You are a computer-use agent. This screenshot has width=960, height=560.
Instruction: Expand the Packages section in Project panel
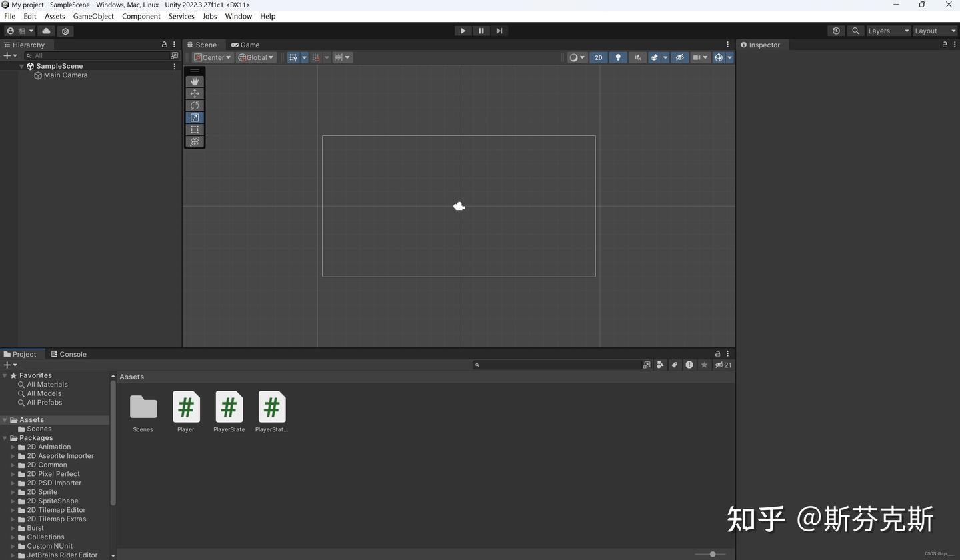coord(5,437)
